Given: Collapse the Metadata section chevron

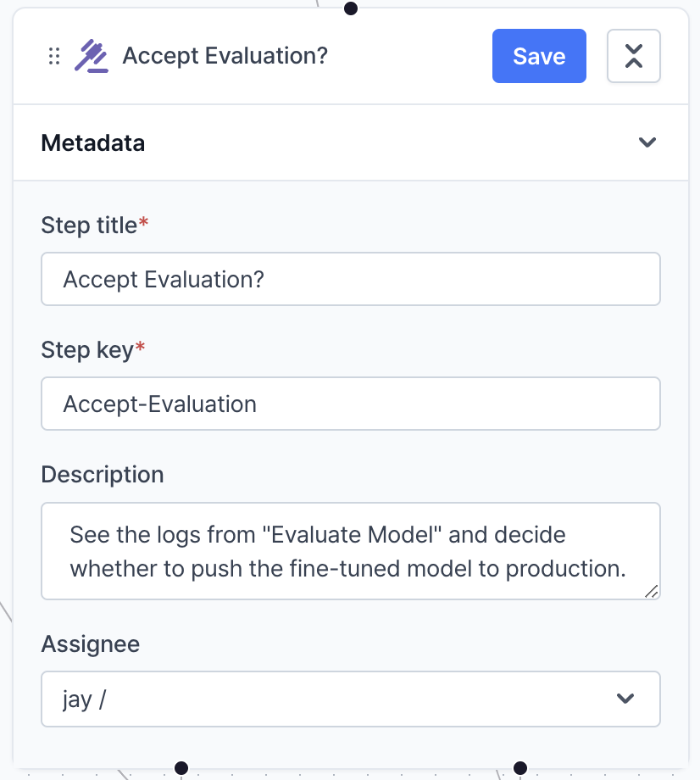Looking at the screenshot, I should coord(647,142).
